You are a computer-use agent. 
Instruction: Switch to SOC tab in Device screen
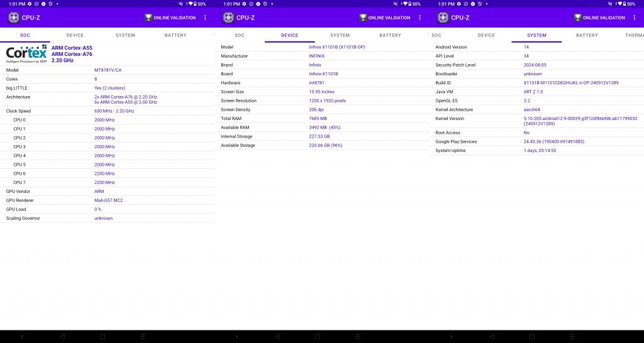[240, 35]
